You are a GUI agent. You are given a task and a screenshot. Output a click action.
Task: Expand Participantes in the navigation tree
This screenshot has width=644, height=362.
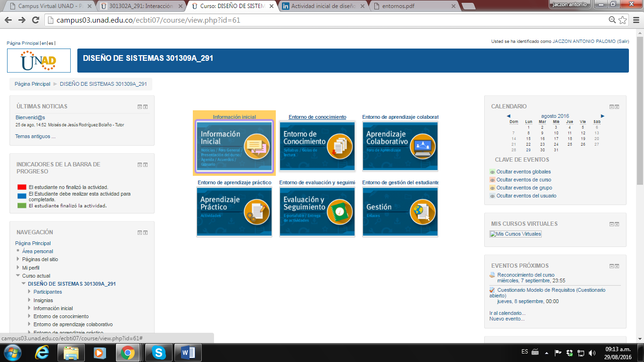[30, 292]
